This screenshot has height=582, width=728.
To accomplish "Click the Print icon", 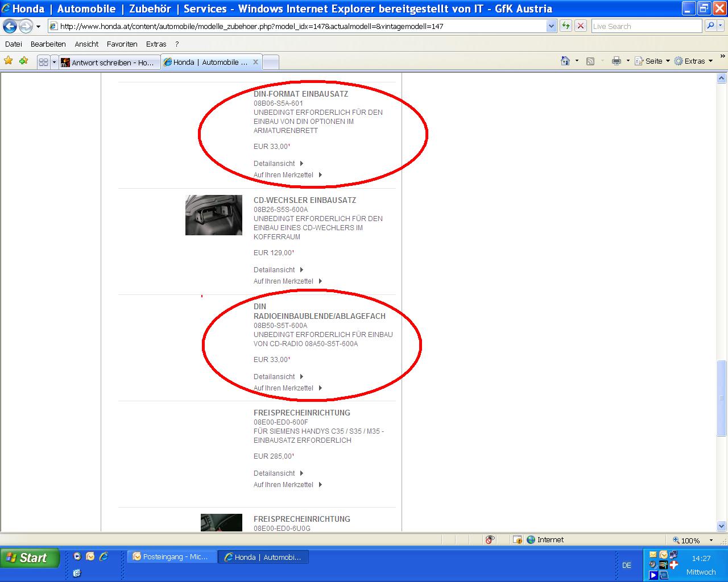I will point(617,61).
